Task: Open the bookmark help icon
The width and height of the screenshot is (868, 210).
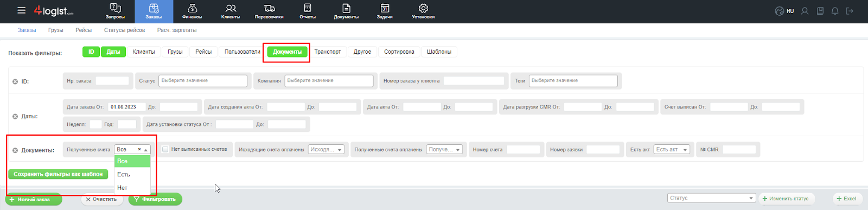Action: (x=820, y=11)
